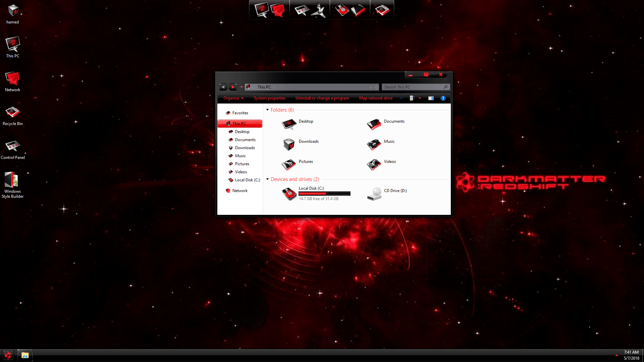Open the view options dropdown arrow
Screen dimensions: 644x362
coord(420,98)
